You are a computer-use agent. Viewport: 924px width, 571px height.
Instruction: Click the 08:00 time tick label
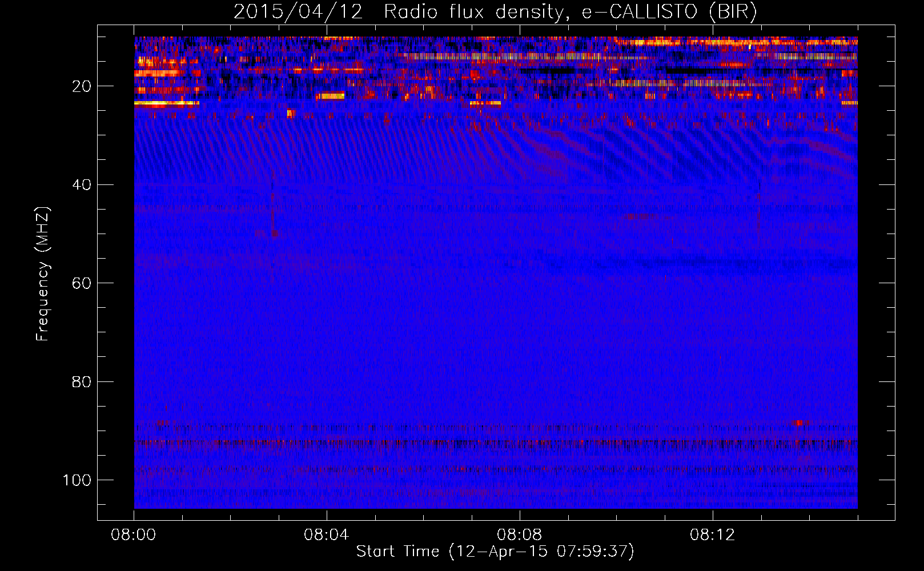134,535
